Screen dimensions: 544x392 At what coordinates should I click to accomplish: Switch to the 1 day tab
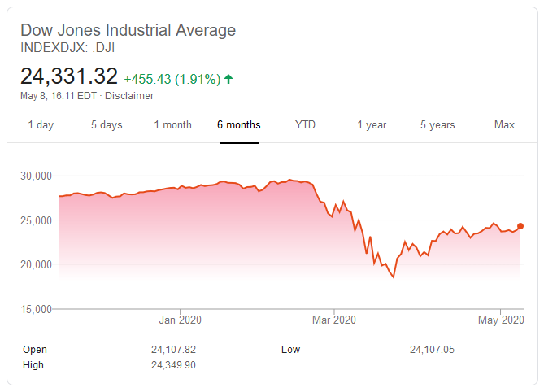coord(41,124)
